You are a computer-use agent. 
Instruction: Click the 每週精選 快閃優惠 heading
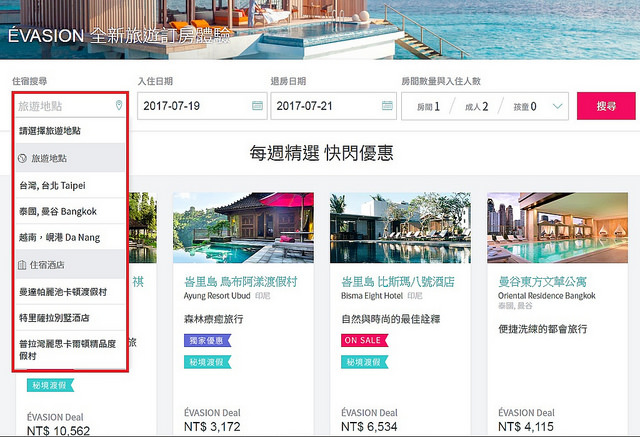point(321,153)
